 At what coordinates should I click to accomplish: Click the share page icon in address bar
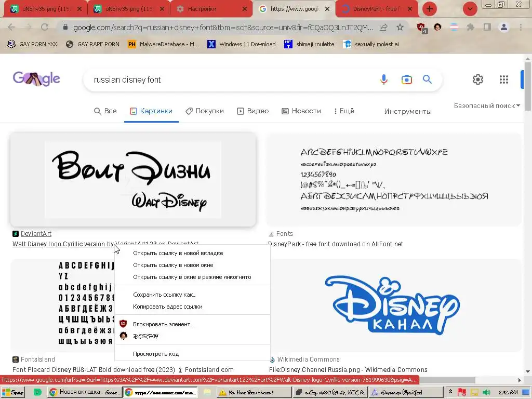[x=383, y=28]
